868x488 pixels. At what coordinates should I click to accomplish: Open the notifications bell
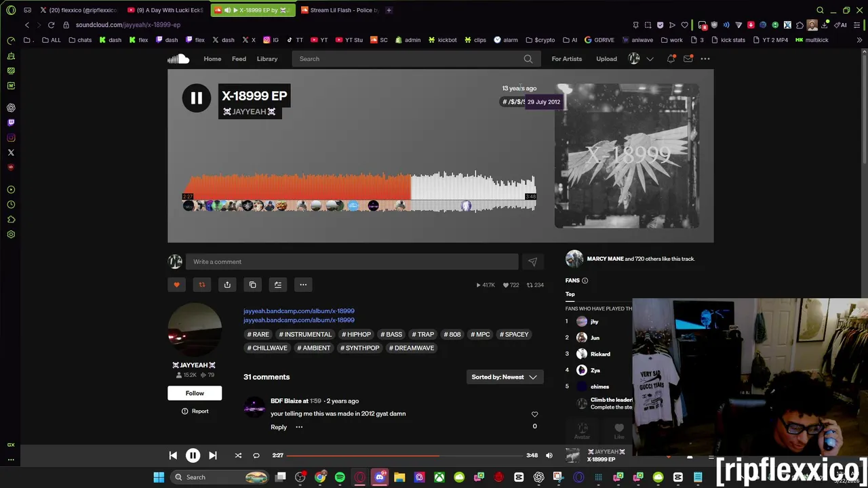click(671, 59)
